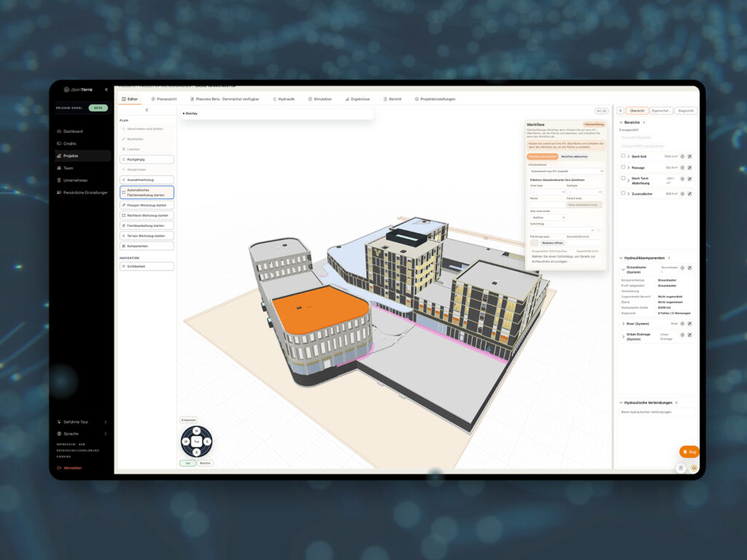Check the Zusatzdächer area checkbox
The width and height of the screenshot is (747, 560).
[x=623, y=193]
